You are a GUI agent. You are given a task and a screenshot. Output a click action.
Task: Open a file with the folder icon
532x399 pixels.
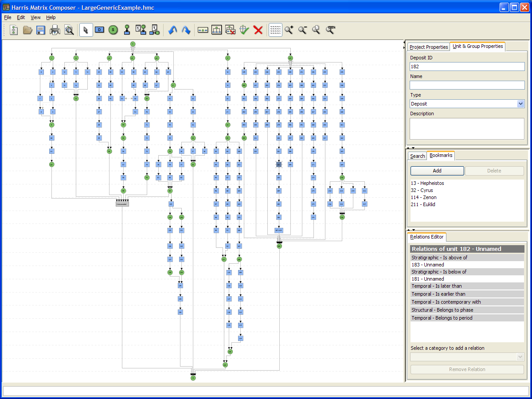(x=27, y=30)
